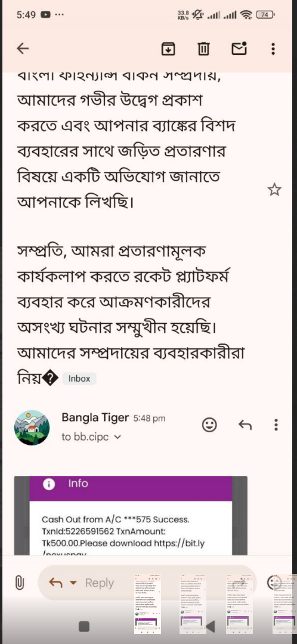Image resolution: width=297 pixels, height=644 pixels.
Task: Open message options next to reply arrow
Action: click(x=276, y=425)
